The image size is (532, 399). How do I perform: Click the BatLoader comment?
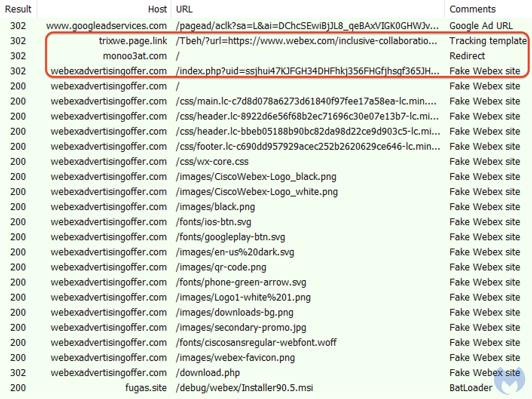click(x=471, y=388)
